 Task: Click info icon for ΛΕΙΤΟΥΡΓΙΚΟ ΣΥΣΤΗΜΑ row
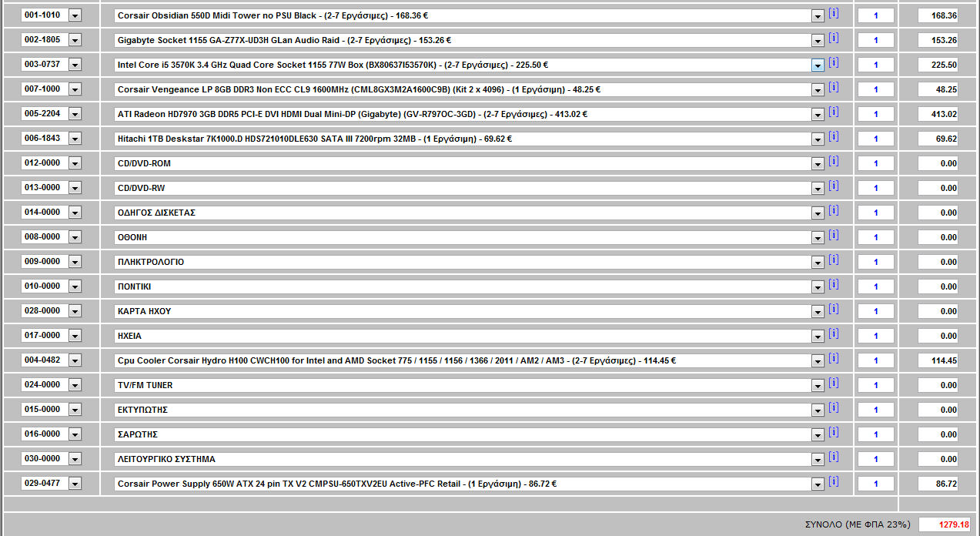click(x=834, y=457)
